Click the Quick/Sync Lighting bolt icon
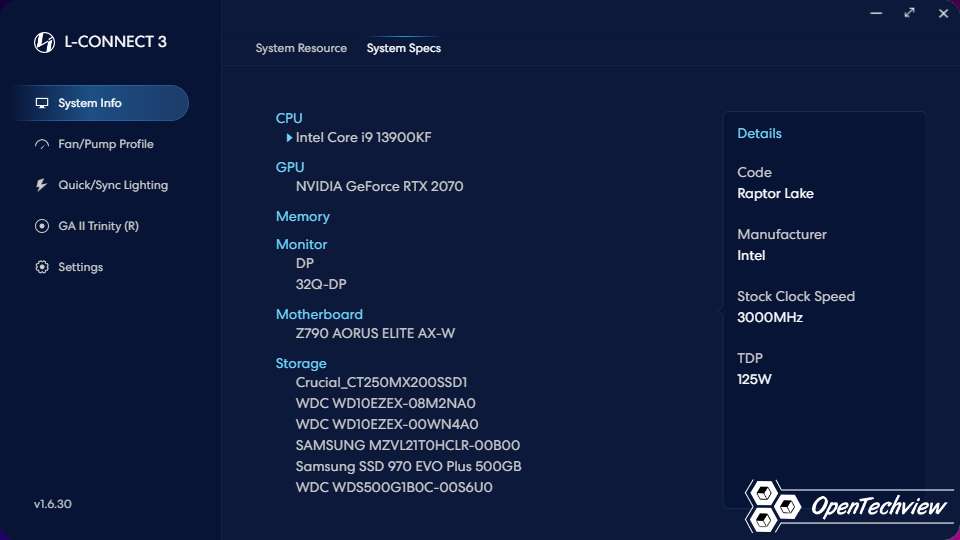This screenshot has height=540, width=960. pyautogui.click(x=42, y=185)
